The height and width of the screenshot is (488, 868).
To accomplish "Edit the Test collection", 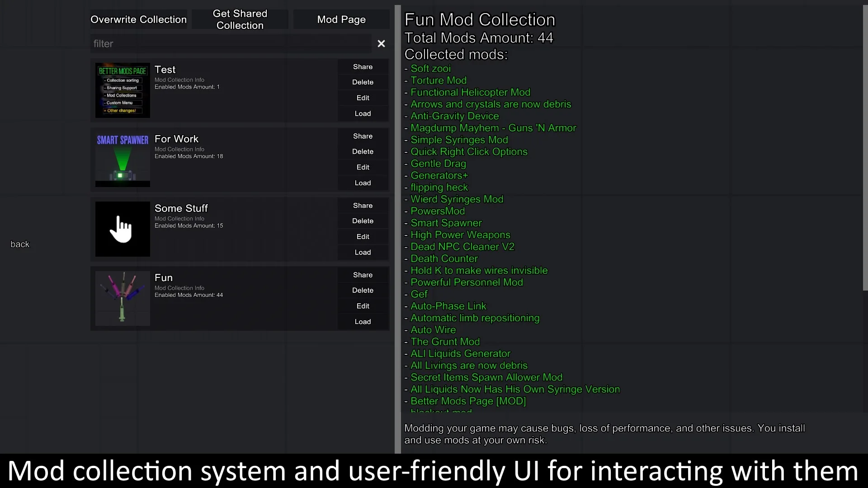I will [363, 98].
